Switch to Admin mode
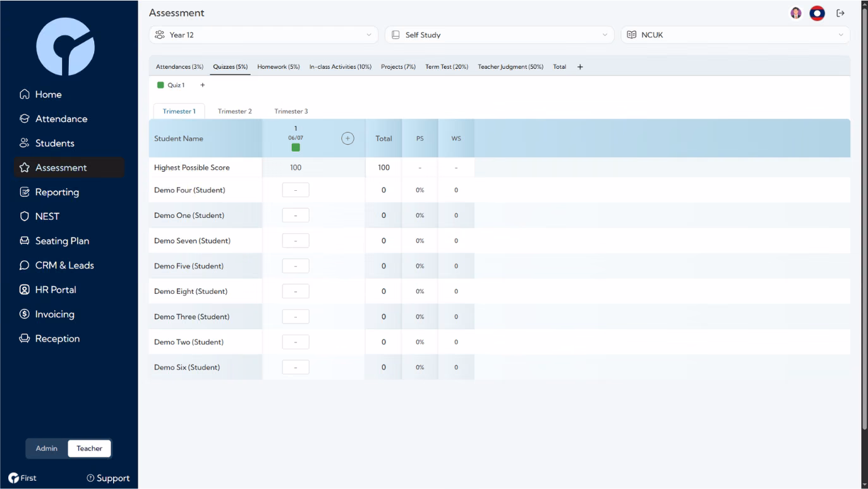This screenshot has width=868, height=489. click(47, 449)
